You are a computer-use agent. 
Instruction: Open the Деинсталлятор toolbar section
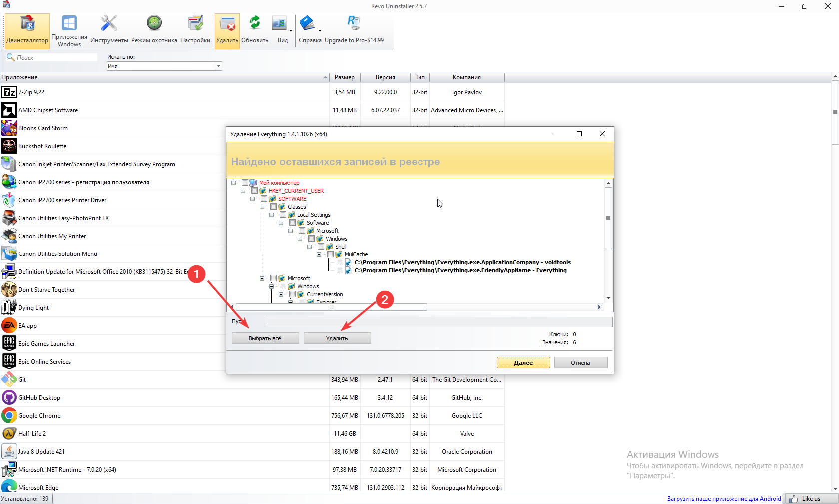[x=27, y=31]
